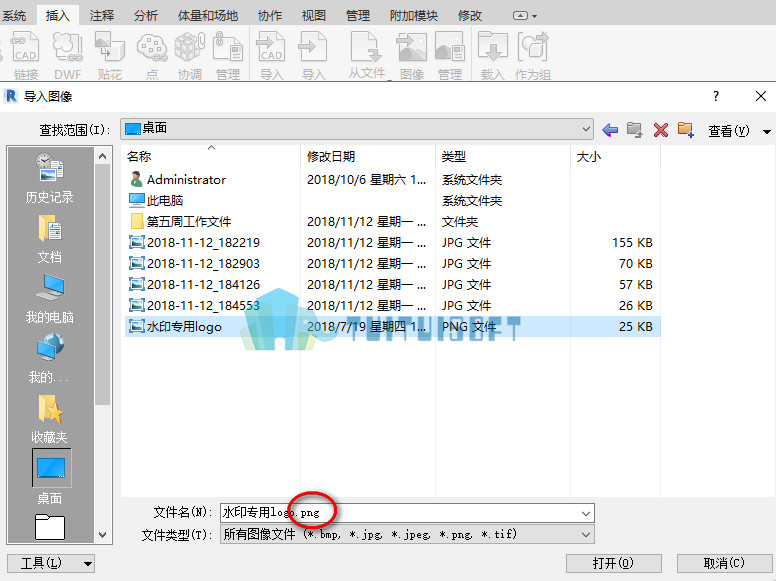
Task: Click the Point cloud (点) ribbon icon
Action: pos(151,47)
